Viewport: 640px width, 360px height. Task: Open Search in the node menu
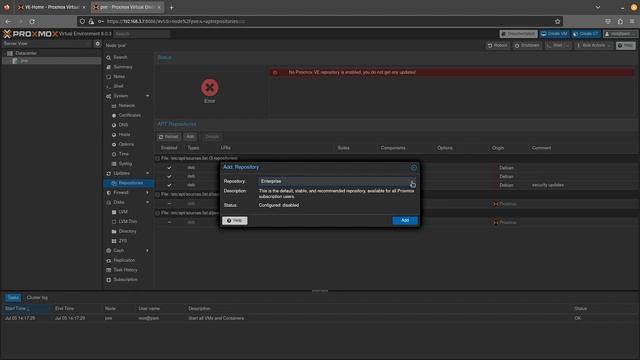(120, 58)
